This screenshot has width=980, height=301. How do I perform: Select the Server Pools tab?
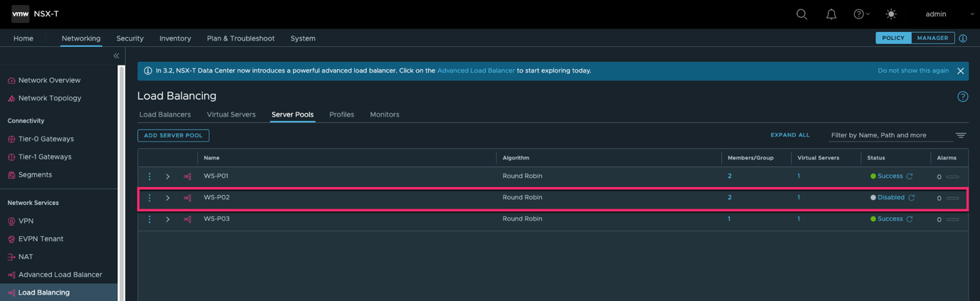(x=292, y=115)
